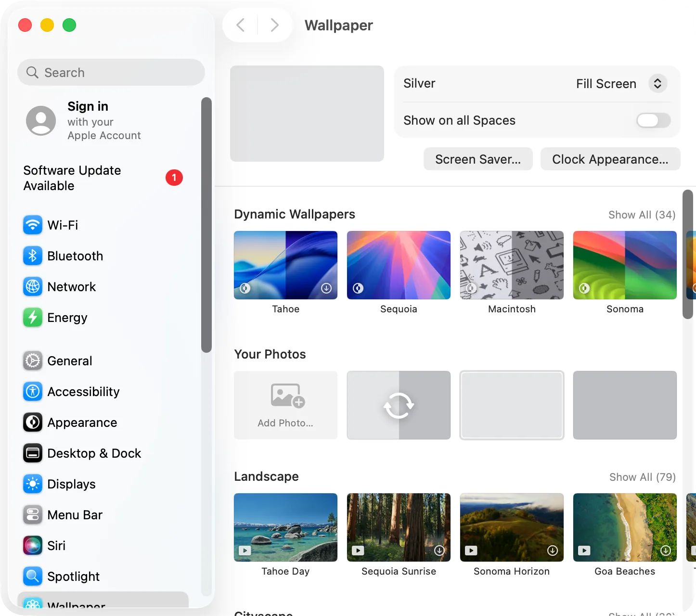This screenshot has width=696, height=616.
Task: Click the sidebar scrollbar
Action: (x=206, y=225)
